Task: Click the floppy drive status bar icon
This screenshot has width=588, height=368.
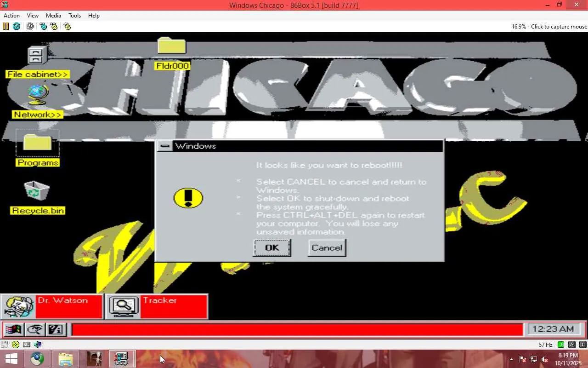Action: tap(5, 345)
